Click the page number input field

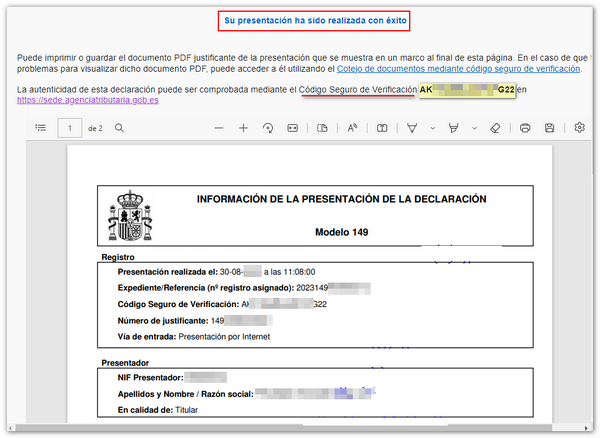[70, 128]
